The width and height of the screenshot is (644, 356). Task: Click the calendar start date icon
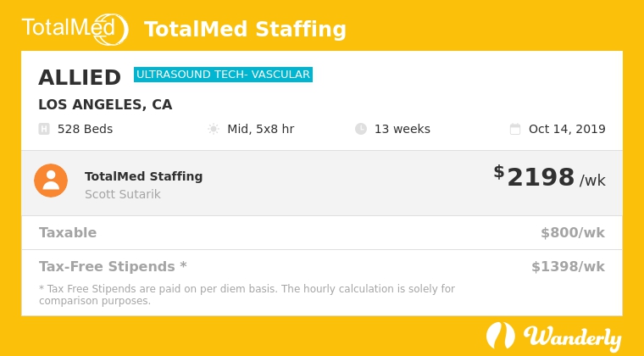(515, 129)
